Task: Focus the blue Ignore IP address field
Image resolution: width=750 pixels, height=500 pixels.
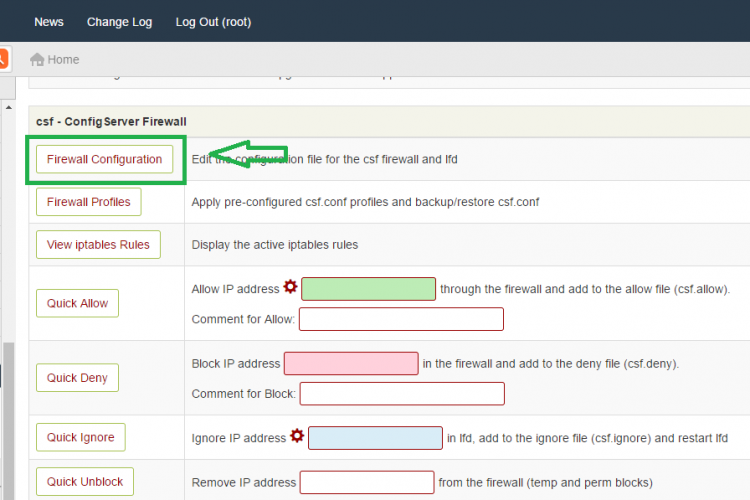Action: 375,438
